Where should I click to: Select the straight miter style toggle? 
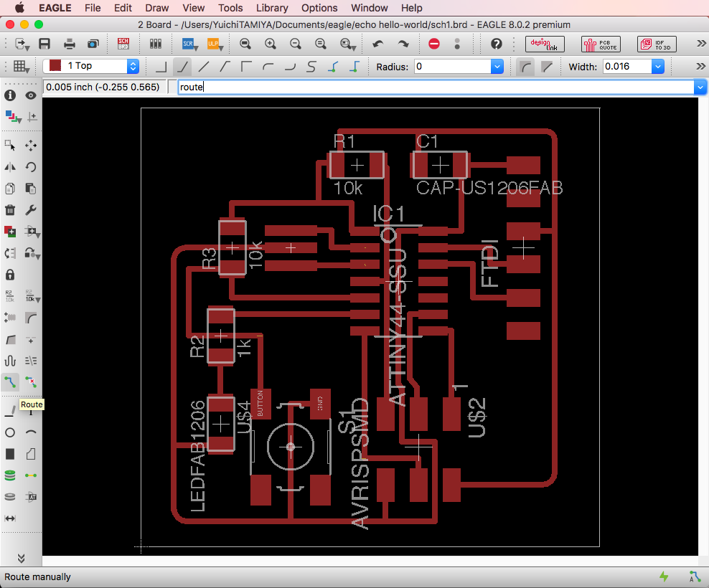(x=547, y=67)
